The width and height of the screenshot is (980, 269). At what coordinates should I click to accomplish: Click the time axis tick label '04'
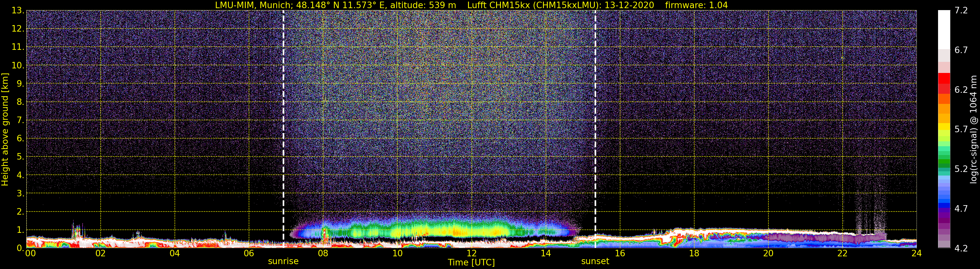[x=175, y=253]
